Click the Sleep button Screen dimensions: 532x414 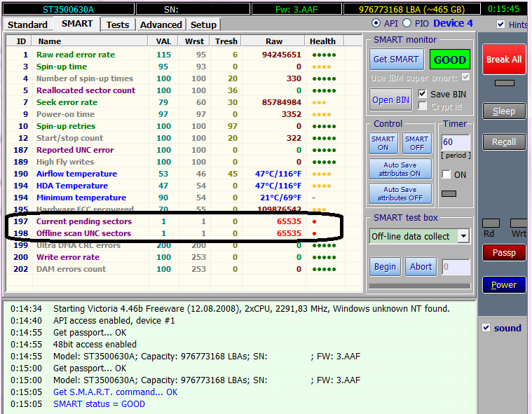point(503,111)
